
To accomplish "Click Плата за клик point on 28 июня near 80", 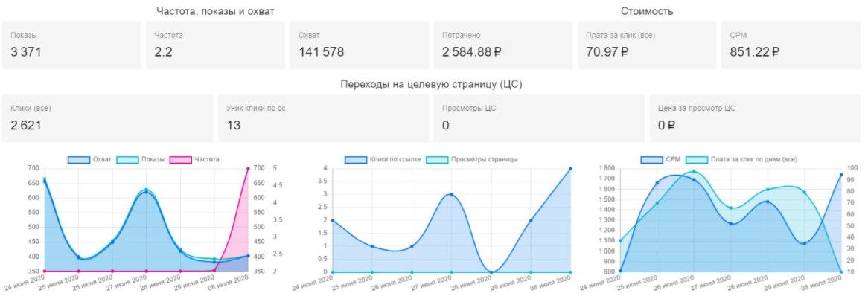I will point(768,190).
